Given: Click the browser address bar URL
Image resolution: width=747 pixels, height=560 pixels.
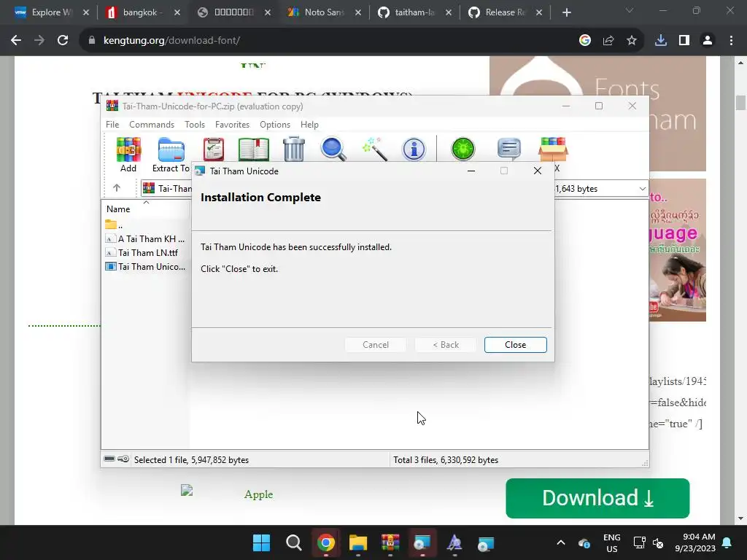Looking at the screenshot, I should (x=171, y=41).
